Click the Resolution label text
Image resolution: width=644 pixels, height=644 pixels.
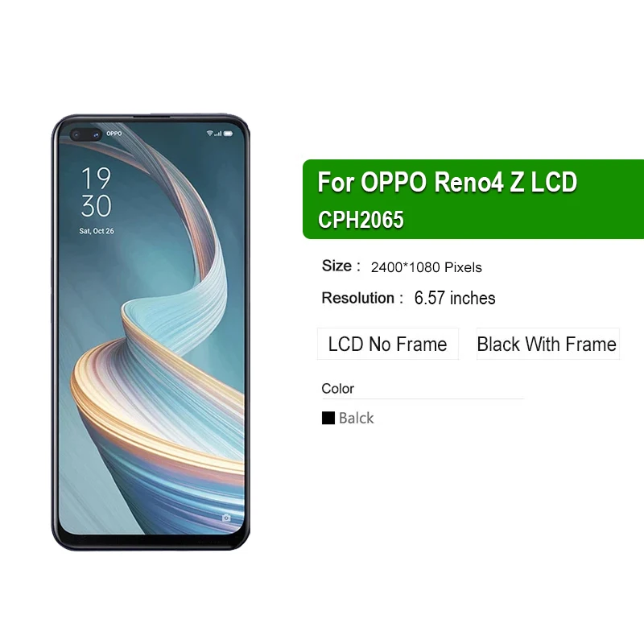tap(358, 298)
